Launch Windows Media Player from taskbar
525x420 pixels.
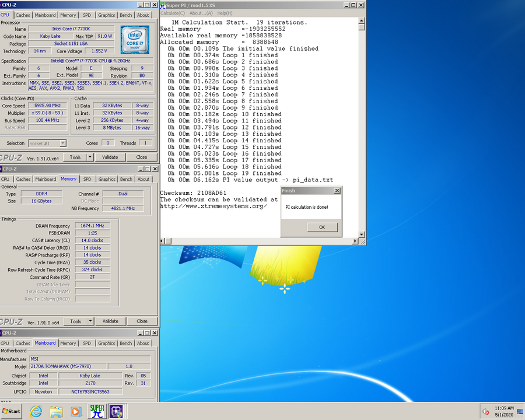pyautogui.click(x=76, y=412)
